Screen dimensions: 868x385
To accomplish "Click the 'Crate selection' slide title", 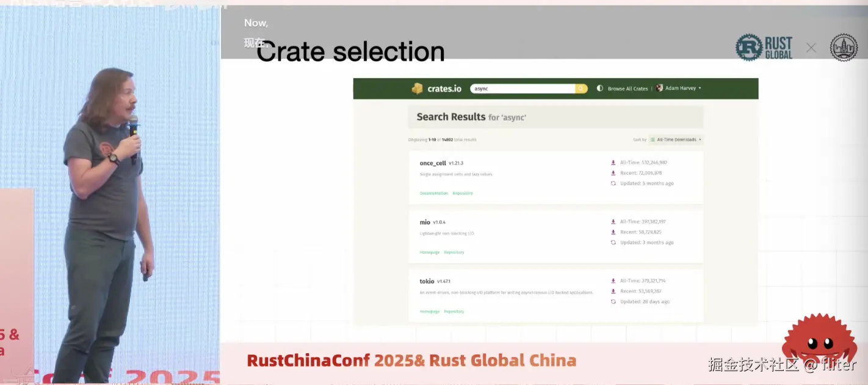I will [350, 52].
